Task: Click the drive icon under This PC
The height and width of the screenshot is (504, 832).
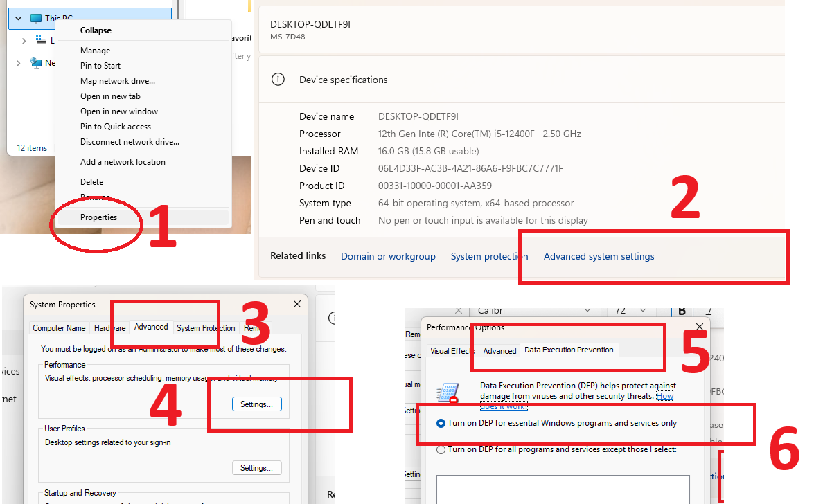Action: (41, 41)
